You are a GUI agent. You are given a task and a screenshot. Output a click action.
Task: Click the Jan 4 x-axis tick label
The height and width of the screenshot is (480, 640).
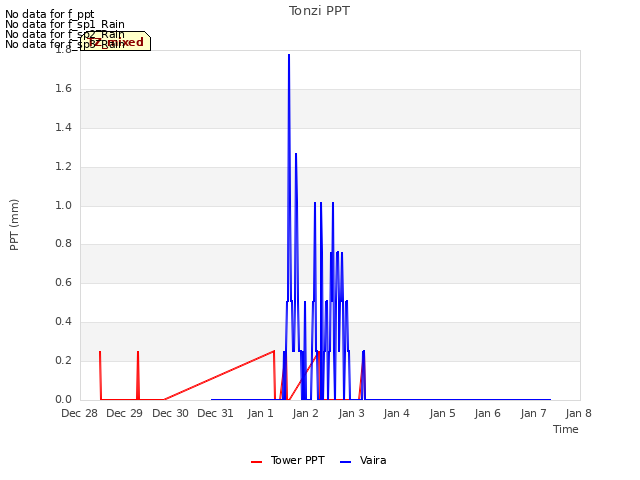coord(396,413)
